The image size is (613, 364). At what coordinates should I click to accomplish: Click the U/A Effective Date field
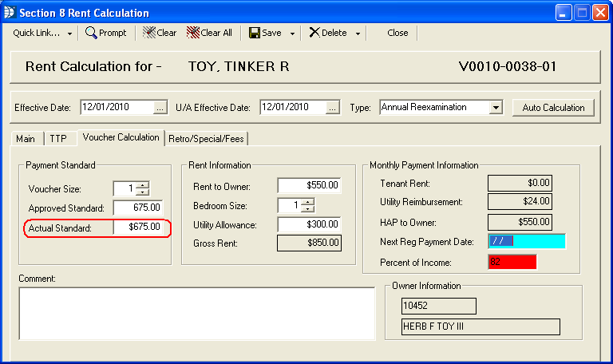click(293, 108)
